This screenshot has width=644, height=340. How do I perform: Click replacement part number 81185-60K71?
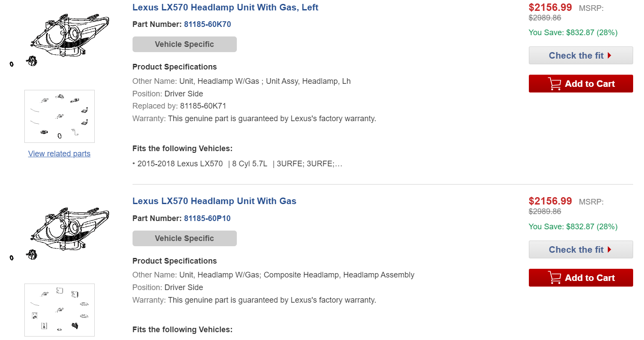[203, 106]
